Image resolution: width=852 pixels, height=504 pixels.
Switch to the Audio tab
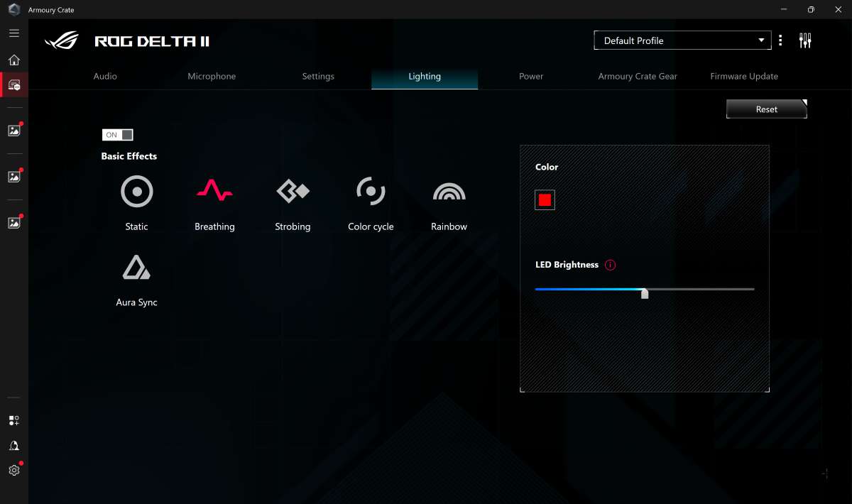pyautogui.click(x=105, y=76)
